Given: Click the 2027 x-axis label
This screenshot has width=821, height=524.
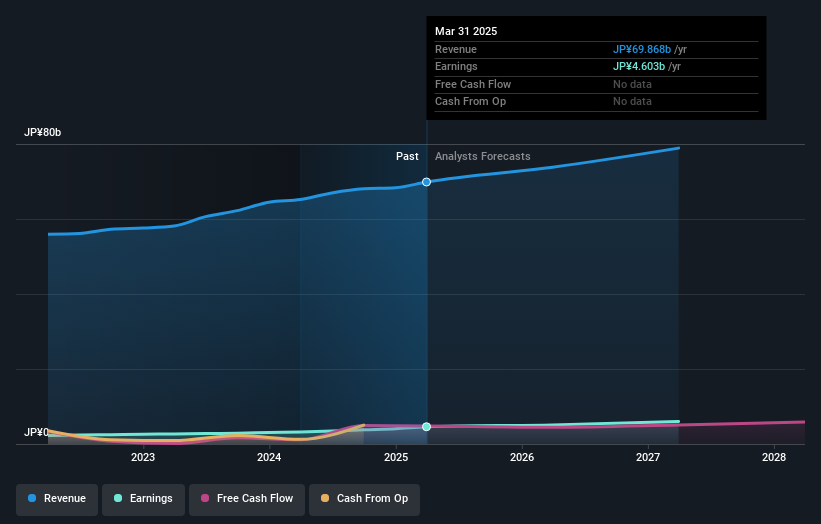Looking at the screenshot, I should 648,457.
